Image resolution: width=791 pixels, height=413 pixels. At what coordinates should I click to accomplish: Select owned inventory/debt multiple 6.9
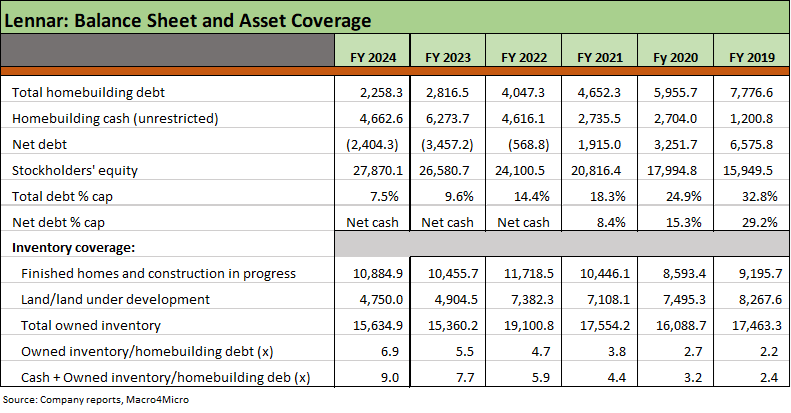[390, 352]
